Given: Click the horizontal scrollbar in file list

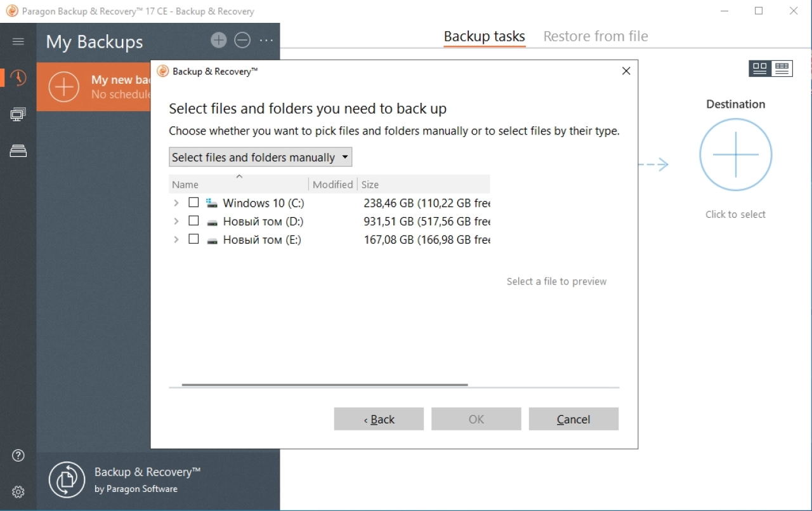Looking at the screenshot, I should (325, 385).
